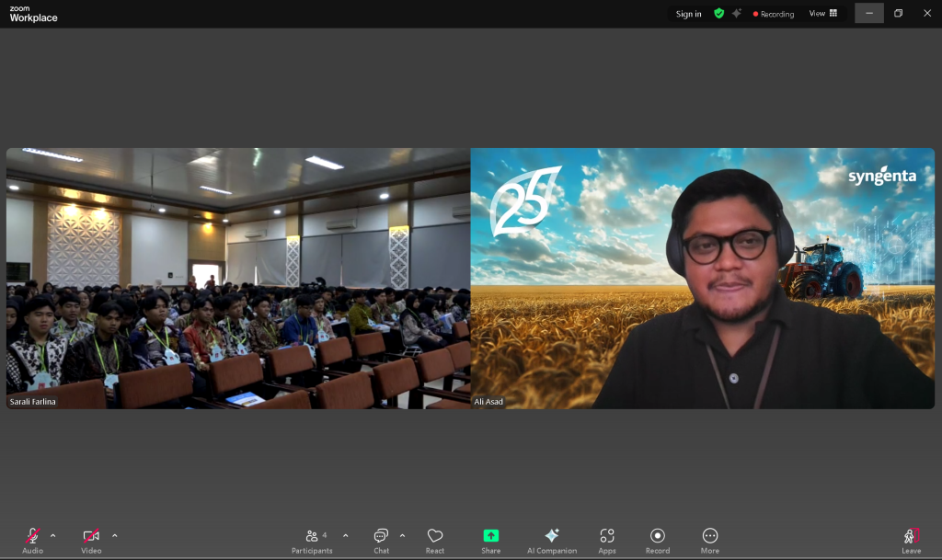Click the Sign in button
The height and width of the screenshot is (560, 942).
[688, 14]
